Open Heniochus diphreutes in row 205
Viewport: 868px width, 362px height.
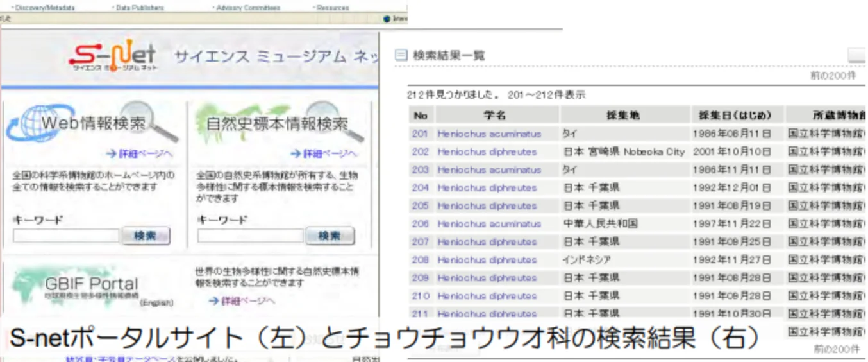(x=487, y=206)
